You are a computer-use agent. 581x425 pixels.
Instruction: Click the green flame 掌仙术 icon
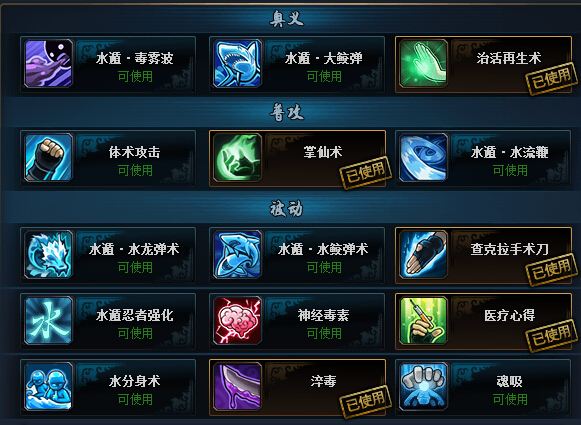pyautogui.click(x=238, y=157)
